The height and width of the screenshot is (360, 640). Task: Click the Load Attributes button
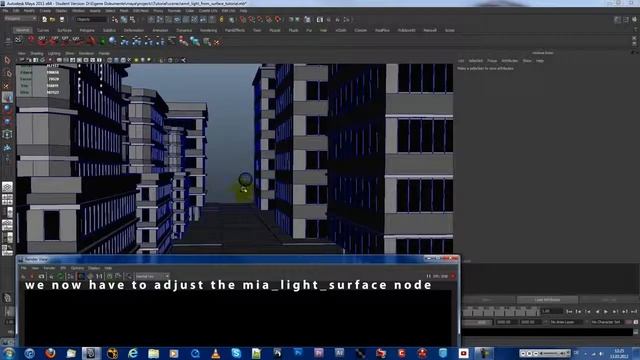pyautogui.click(x=547, y=300)
